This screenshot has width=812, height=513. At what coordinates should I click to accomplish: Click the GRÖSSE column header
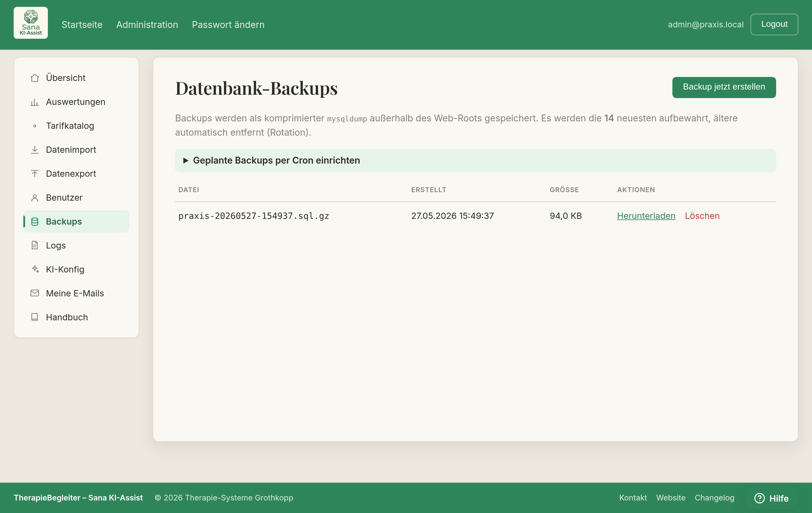point(564,190)
